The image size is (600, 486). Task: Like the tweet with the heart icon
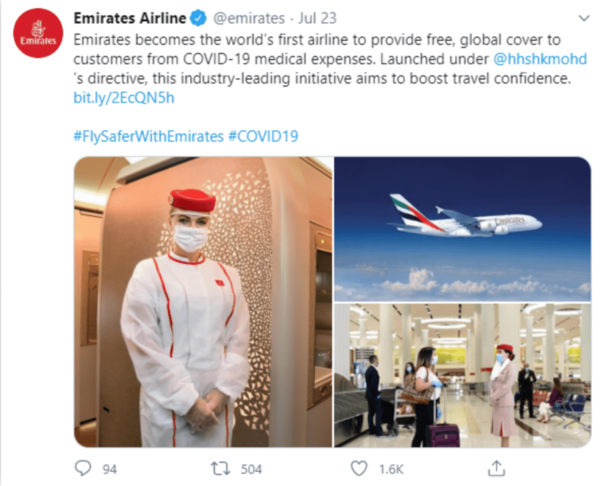coord(359,468)
